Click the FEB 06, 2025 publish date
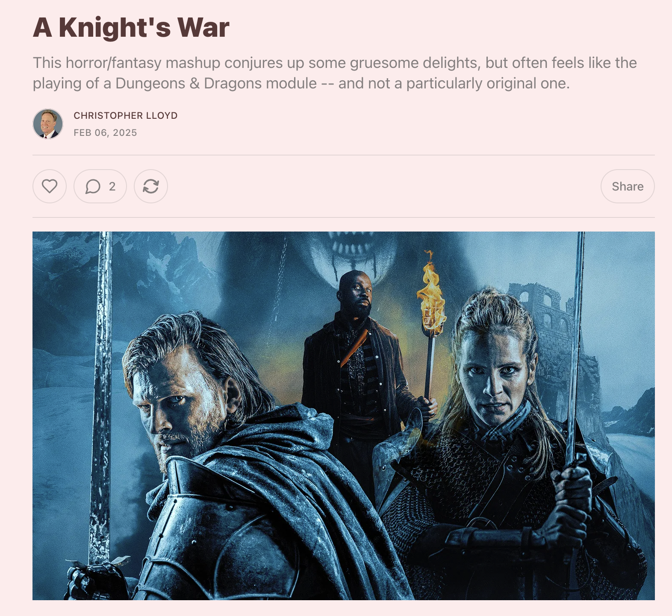The height and width of the screenshot is (616, 672). 105,133
